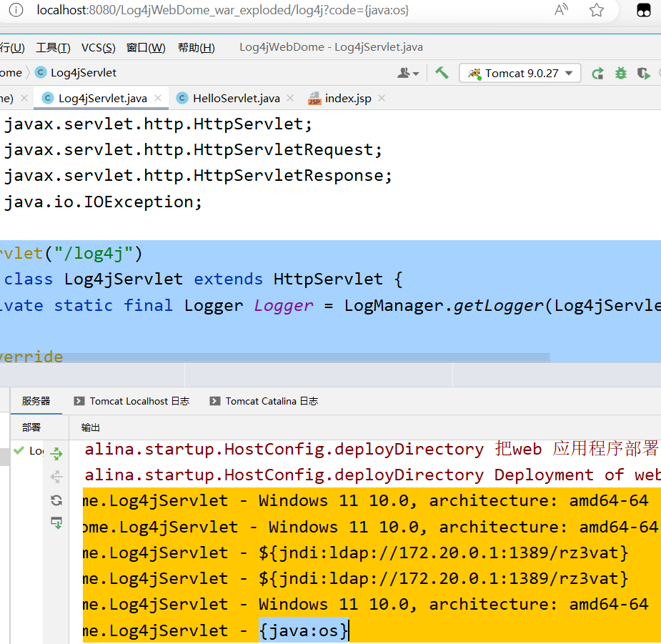This screenshot has width=661, height=644.
Task: Activate the Read Aloud icon in address bar
Action: [x=561, y=10]
